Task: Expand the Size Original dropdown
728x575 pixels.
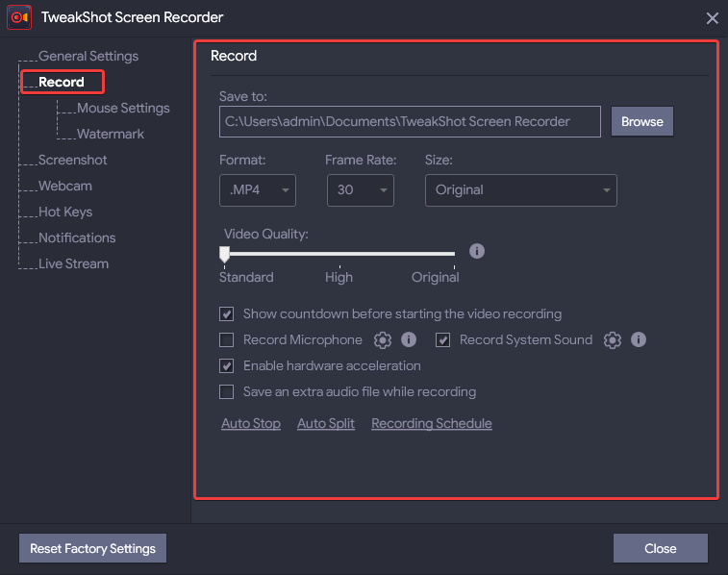Action: (x=521, y=190)
